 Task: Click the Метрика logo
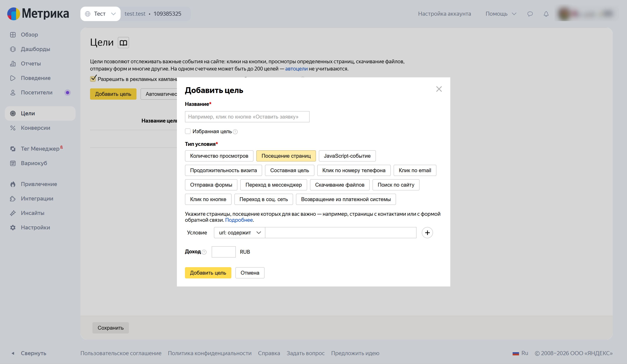click(38, 14)
